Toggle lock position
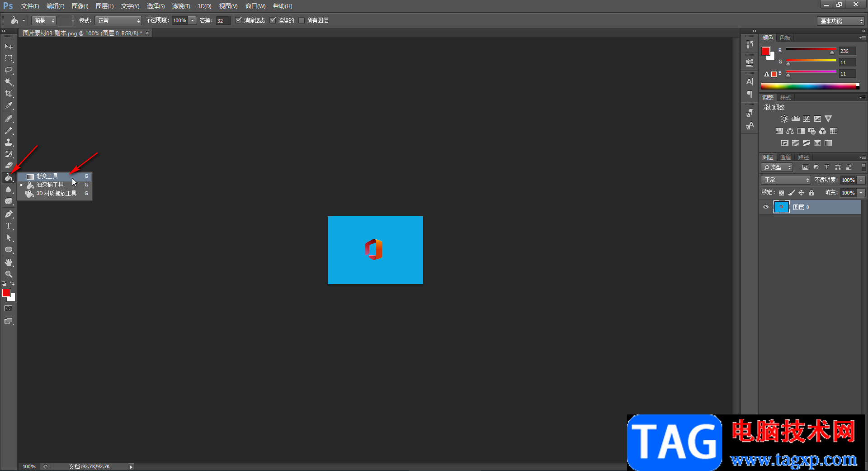Image resolution: width=868 pixels, height=471 pixels. pyautogui.click(x=802, y=193)
